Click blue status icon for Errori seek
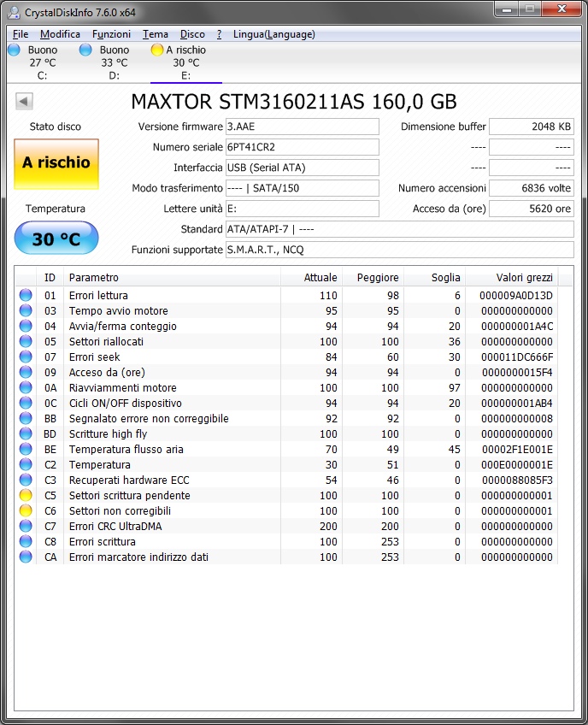Screen dimensions: 588x725 click(x=26, y=357)
